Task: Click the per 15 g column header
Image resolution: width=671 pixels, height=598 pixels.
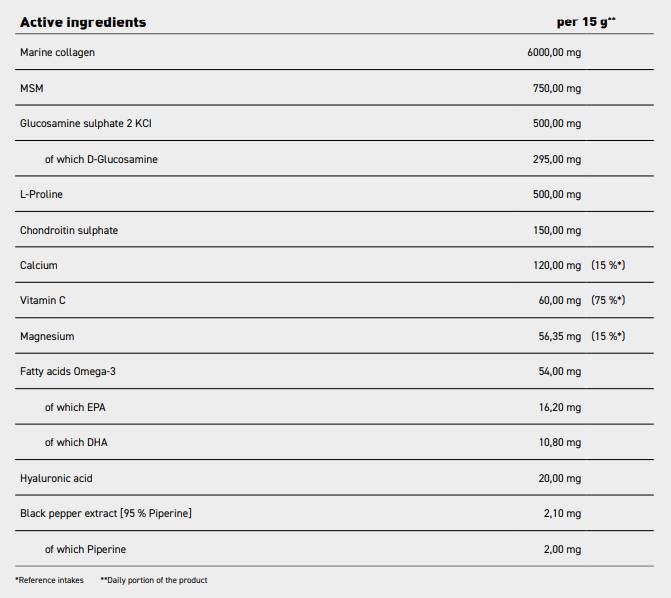Action: click(x=585, y=22)
